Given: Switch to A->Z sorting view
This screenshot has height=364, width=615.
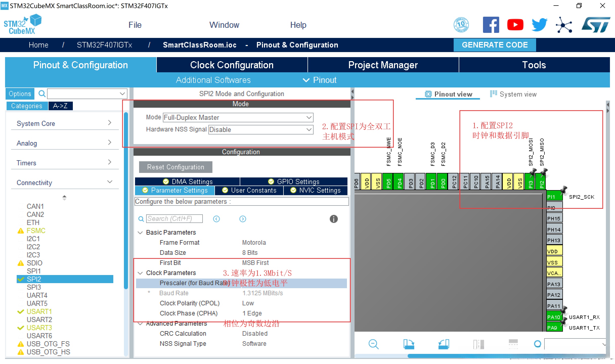Looking at the screenshot, I should click(x=60, y=106).
